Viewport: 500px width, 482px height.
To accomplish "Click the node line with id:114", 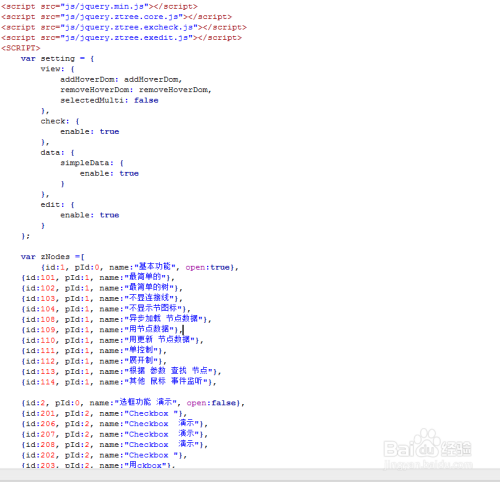I will (x=119, y=382).
